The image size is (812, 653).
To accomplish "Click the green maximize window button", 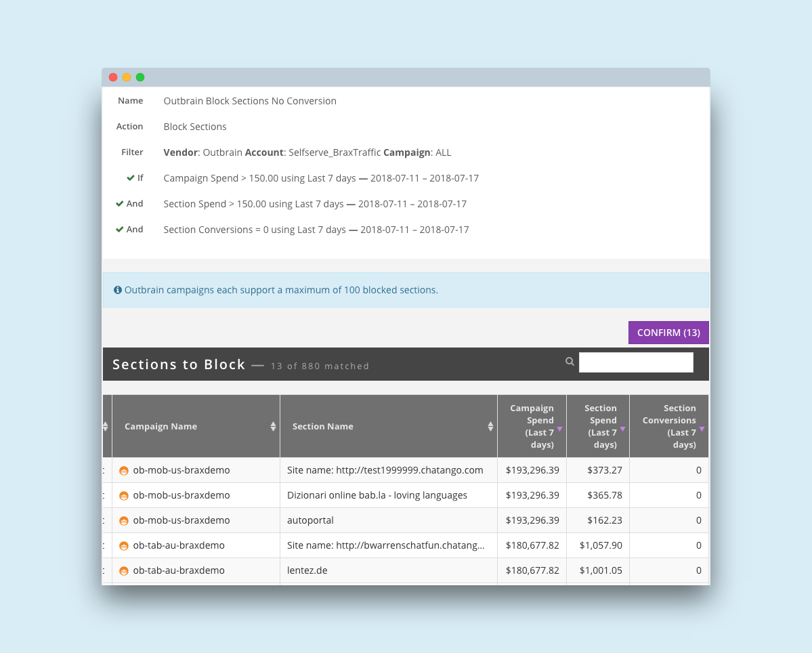I will click(140, 77).
